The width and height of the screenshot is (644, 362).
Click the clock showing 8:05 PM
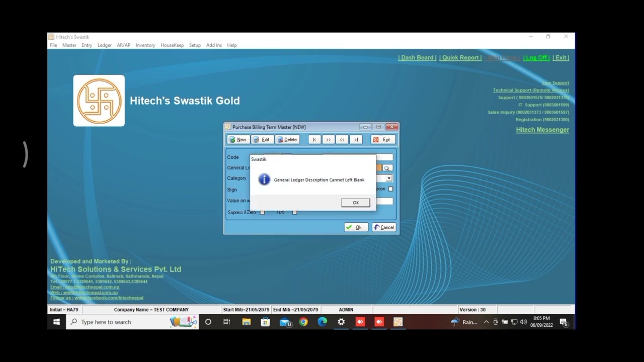point(541,322)
